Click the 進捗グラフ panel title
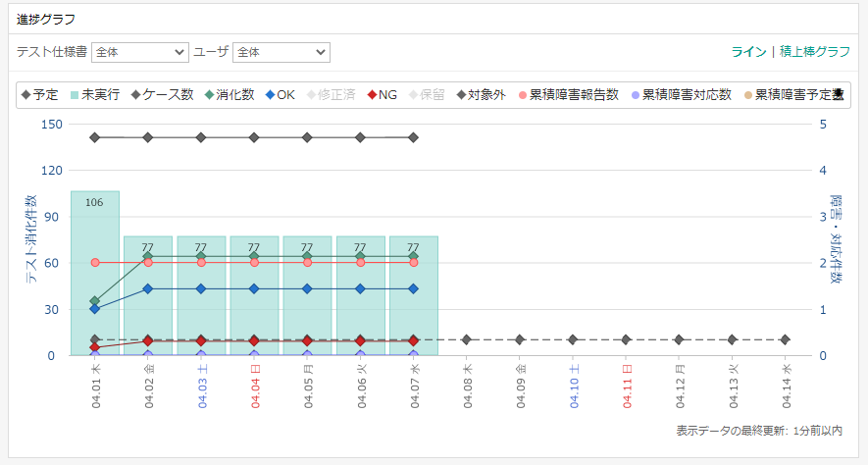This screenshot has height=465, width=868. click(x=46, y=20)
